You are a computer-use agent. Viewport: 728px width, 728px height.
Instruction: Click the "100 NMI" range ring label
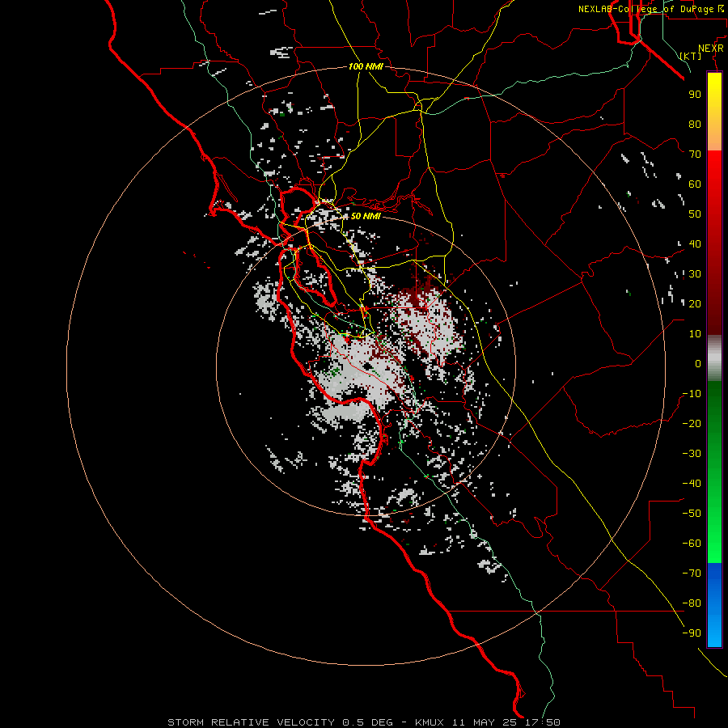(366, 66)
